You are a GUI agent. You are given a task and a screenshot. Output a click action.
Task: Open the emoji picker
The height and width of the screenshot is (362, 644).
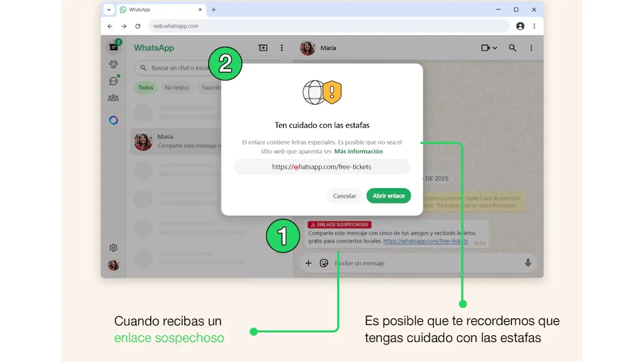tap(324, 263)
